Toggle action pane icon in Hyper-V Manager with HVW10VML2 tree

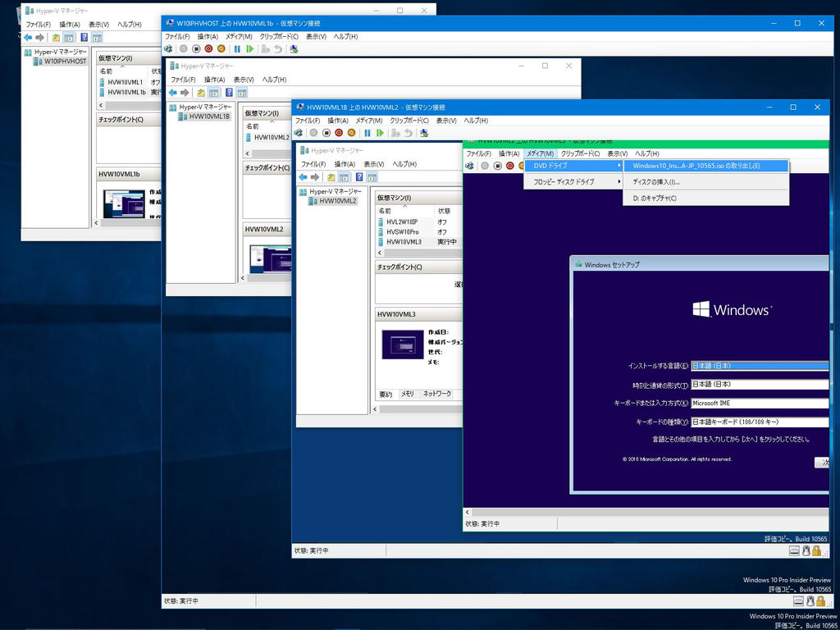[x=372, y=177]
